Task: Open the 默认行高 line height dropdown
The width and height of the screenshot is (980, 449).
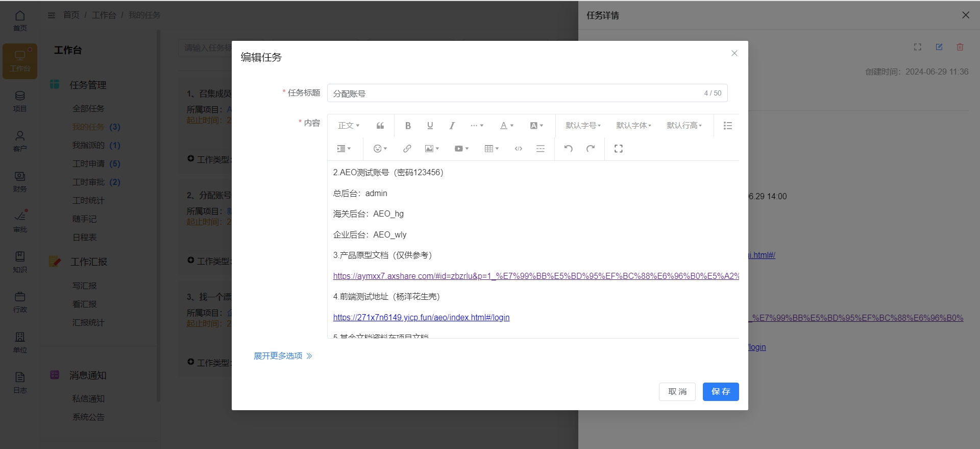Action: 684,126
